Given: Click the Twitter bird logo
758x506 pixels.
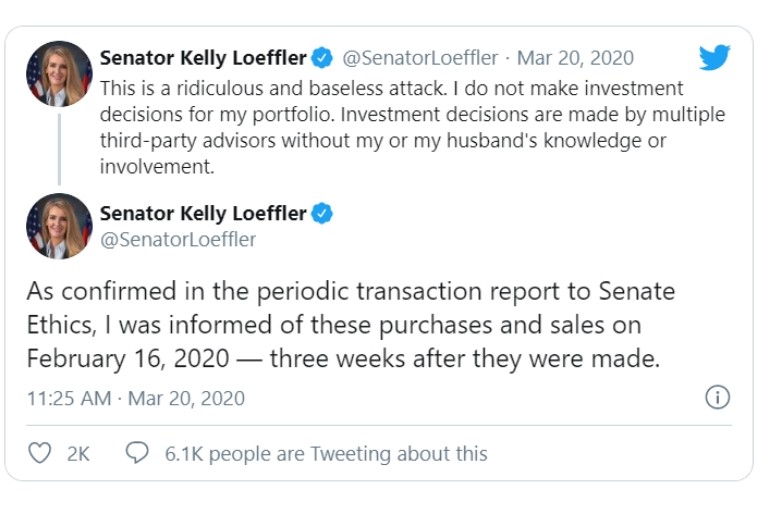Looking at the screenshot, I should pos(714,57).
